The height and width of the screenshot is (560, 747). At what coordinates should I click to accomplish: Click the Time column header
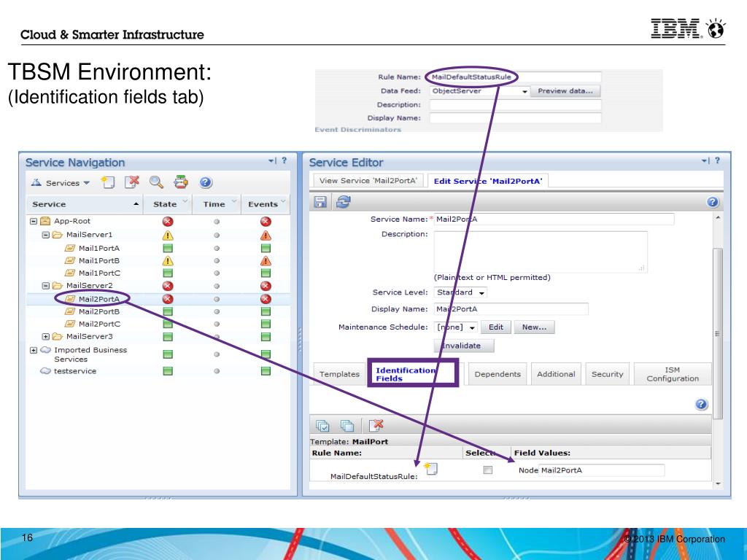coord(216,204)
